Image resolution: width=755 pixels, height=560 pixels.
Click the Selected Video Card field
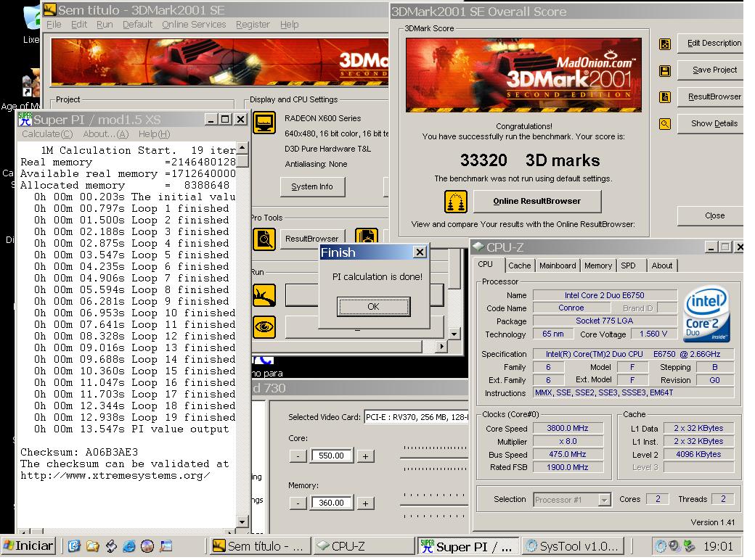tap(417, 417)
